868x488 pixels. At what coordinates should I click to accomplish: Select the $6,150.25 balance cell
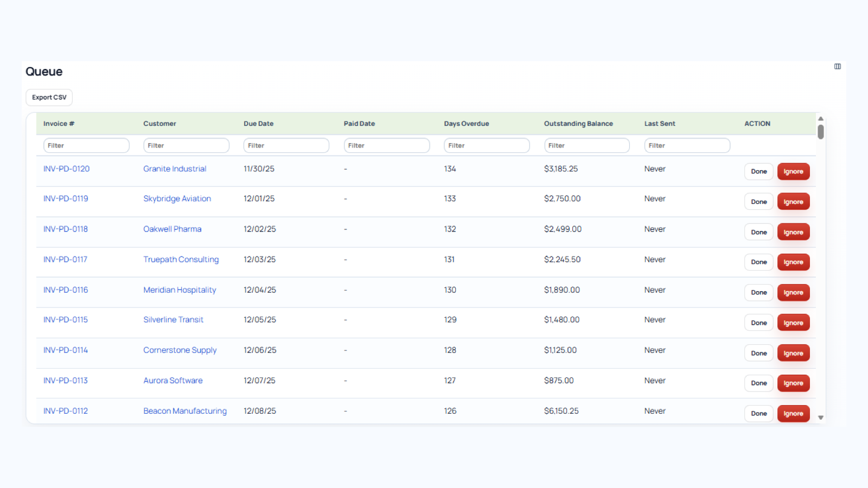pyautogui.click(x=561, y=410)
